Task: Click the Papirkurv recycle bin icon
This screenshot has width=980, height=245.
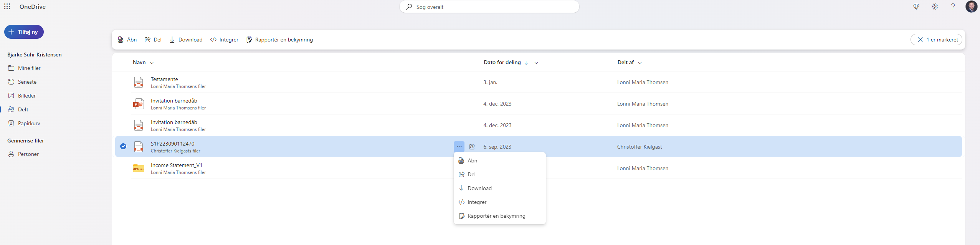Action: pos(11,123)
